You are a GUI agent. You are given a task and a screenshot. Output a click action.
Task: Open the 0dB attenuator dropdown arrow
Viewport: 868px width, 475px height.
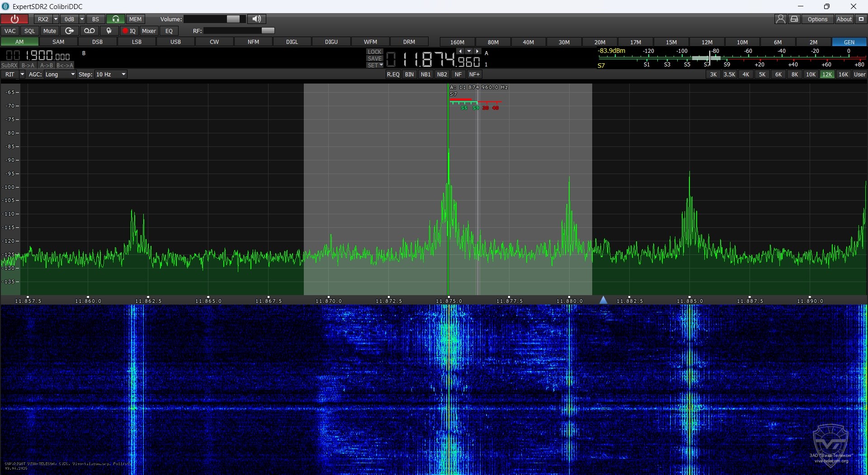click(82, 19)
